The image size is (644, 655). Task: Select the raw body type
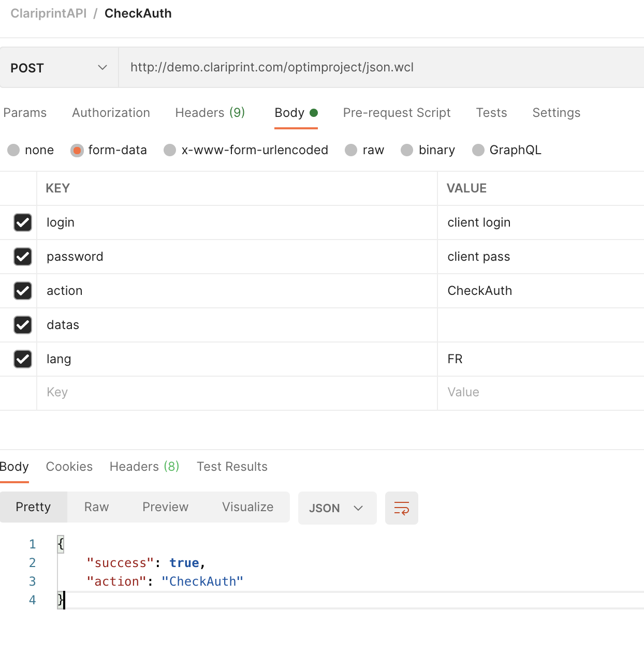coord(352,150)
